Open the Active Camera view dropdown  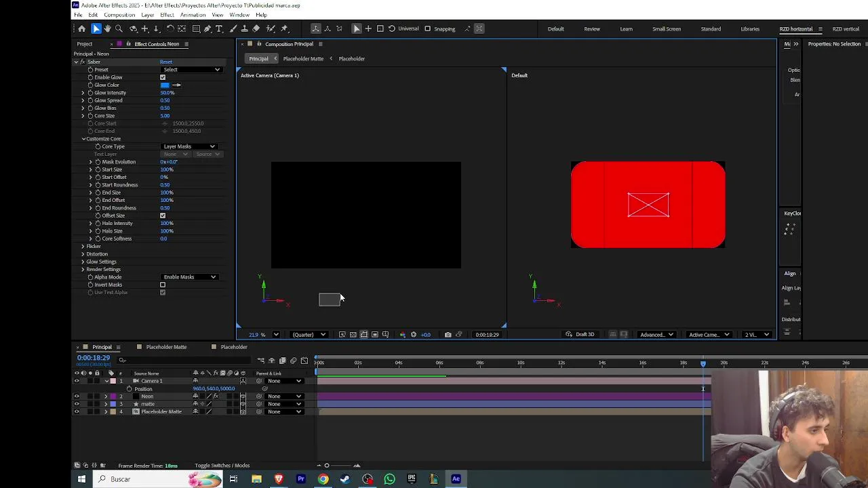(x=709, y=335)
